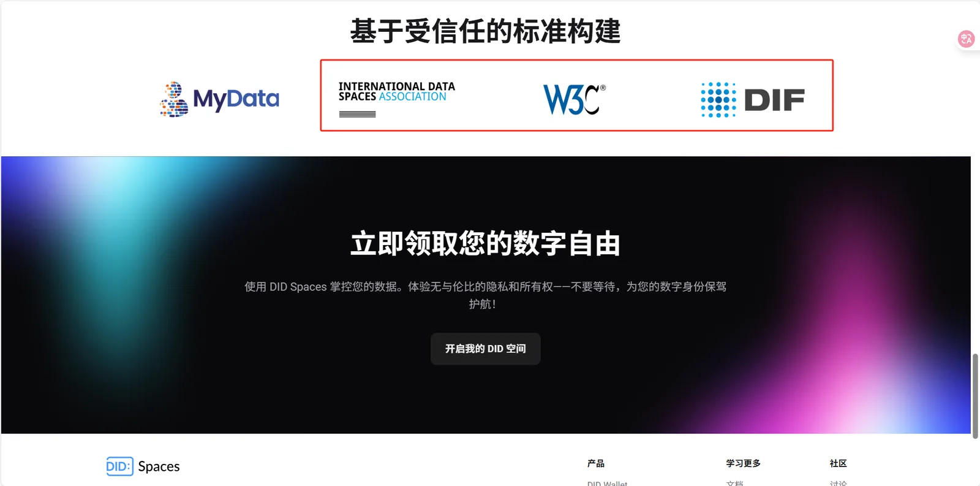
Task: Click the 社区 footer column title
Action: pyautogui.click(x=839, y=463)
